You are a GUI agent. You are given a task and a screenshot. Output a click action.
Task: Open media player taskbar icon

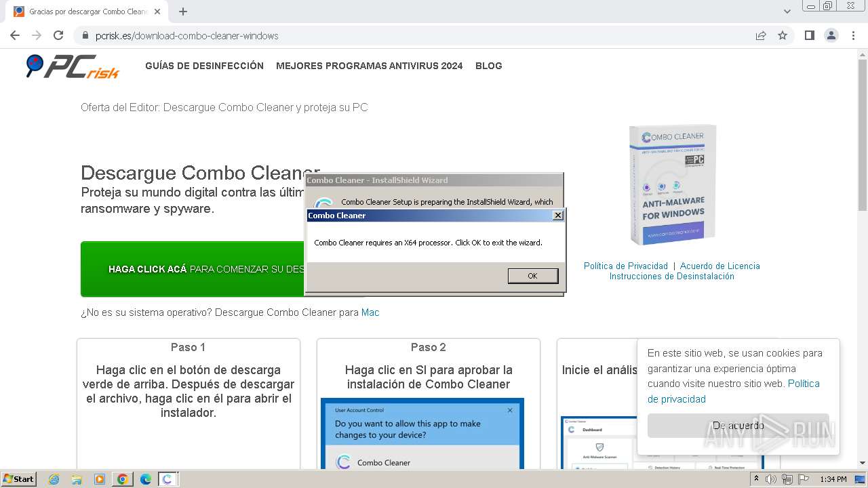click(100, 479)
